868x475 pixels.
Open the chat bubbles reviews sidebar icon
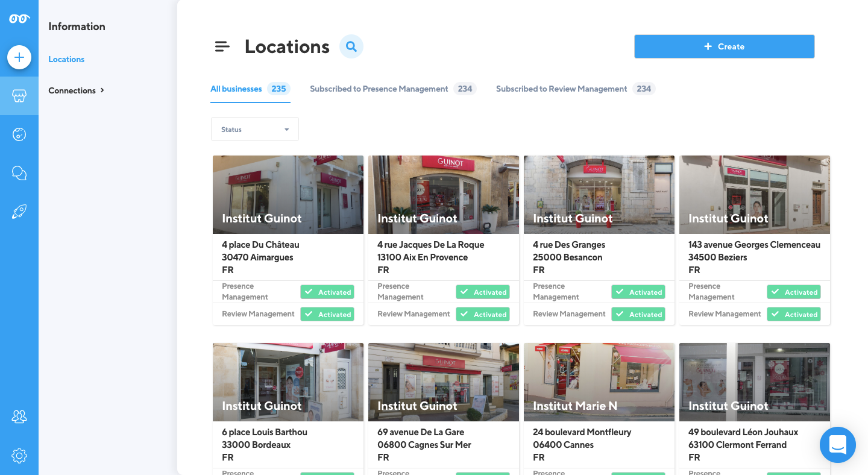19,173
